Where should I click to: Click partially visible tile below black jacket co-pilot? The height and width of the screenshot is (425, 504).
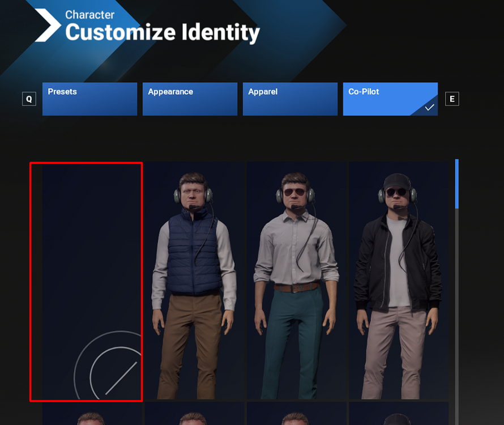click(x=398, y=414)
